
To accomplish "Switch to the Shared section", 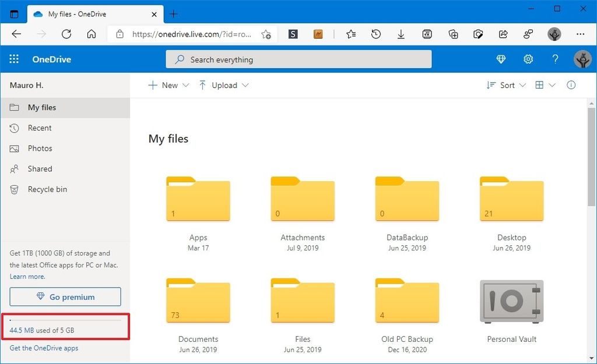I will (39, 169).
